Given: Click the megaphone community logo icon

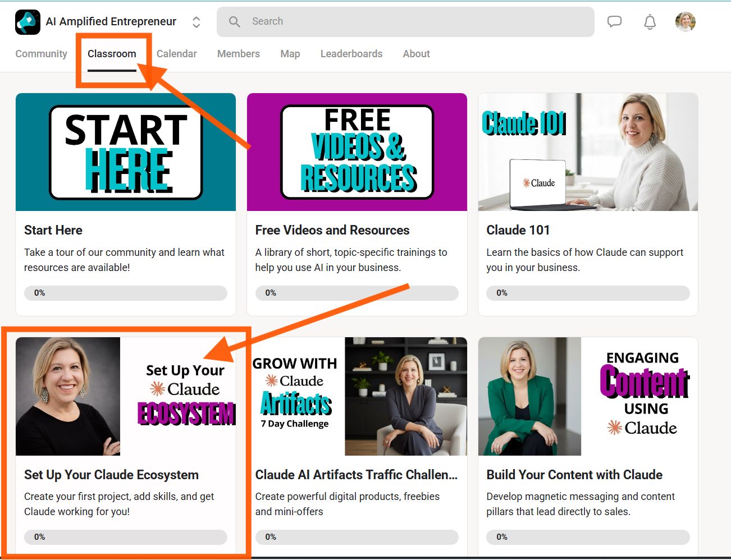Looking at the screenshot, I should click(28, 22).
